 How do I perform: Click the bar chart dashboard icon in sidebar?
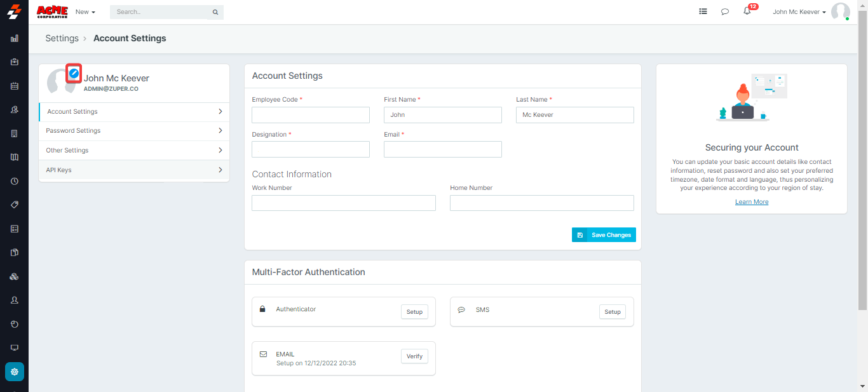[14, 38]
